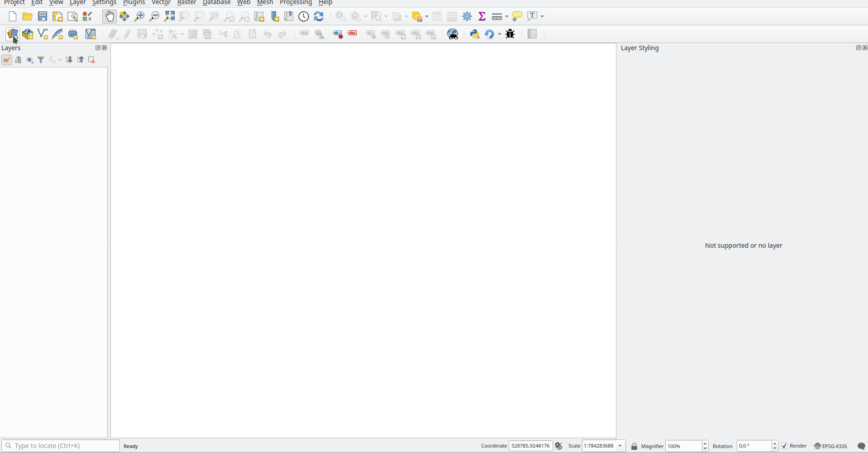Click the Zoom Full extent icon
The height and width of the screenshot is (453, 868).
(169, 16)
